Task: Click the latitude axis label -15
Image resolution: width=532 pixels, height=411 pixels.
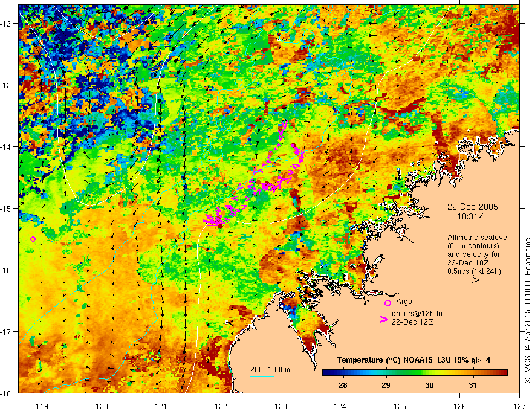Action: (7, 208)
